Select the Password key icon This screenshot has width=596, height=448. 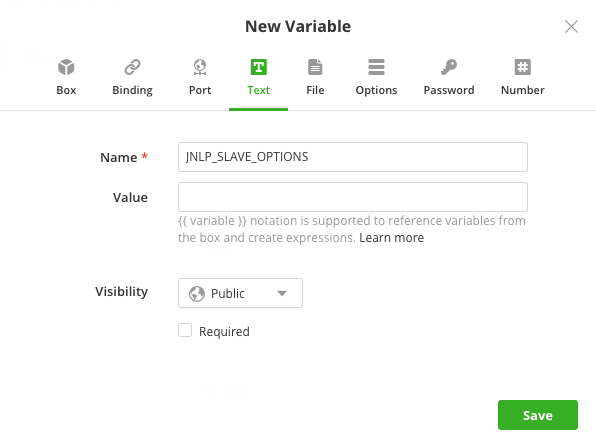point(449,67)
